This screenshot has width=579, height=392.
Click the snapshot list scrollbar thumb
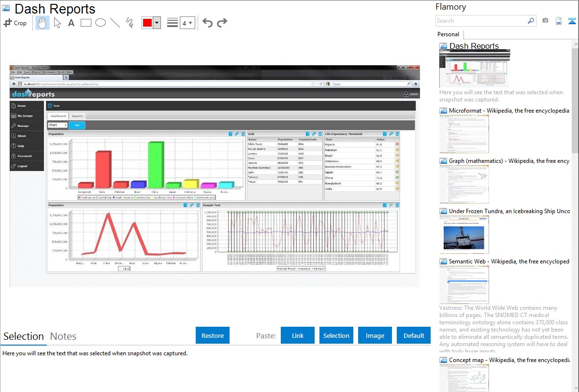coord(576,100)
